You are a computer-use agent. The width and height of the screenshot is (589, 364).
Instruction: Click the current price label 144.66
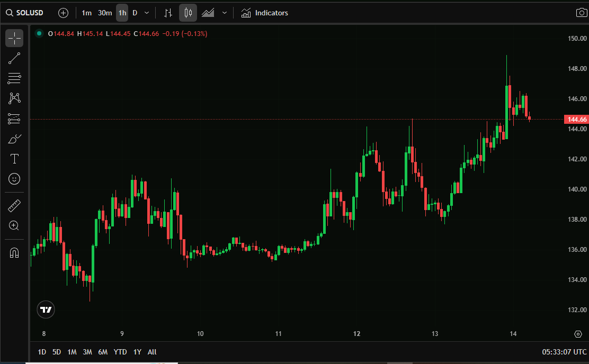(x=577, y=120)
